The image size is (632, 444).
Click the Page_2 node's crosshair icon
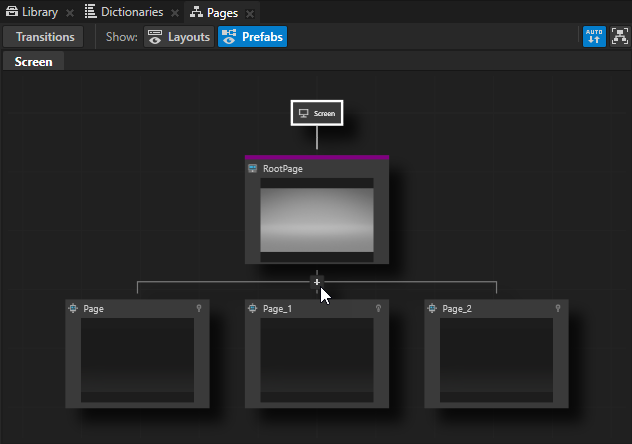(x=433, y=309)
